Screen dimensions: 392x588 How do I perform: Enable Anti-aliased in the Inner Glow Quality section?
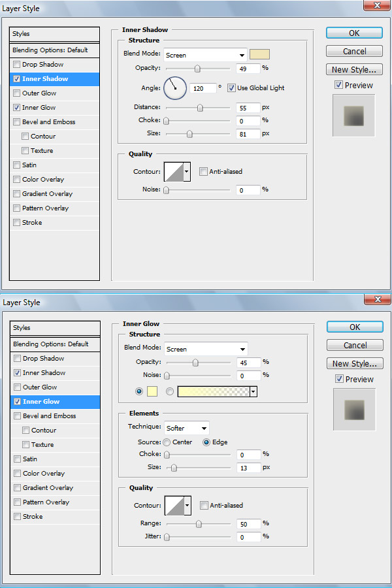(204, 505)
